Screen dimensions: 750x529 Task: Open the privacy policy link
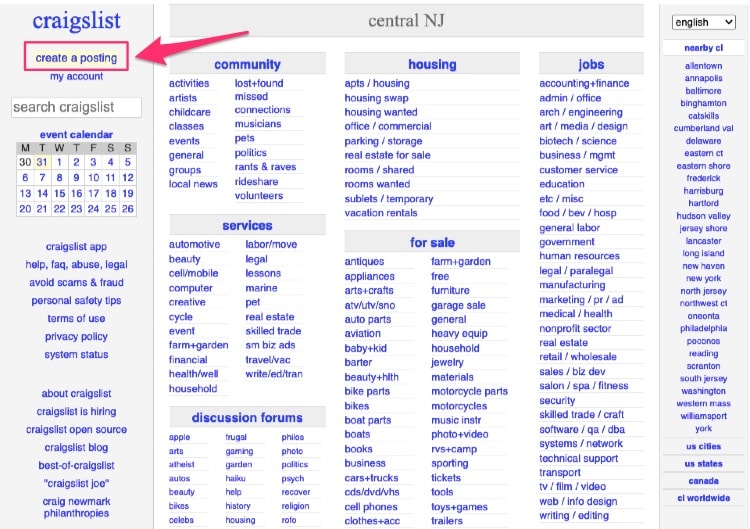[76, 337]
